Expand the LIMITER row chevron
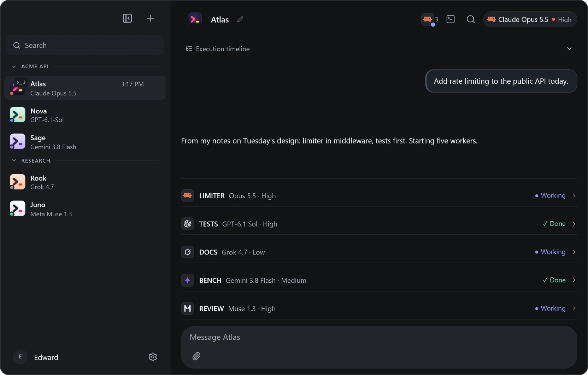The height and width of the screenshot is (375, 588). (574, 195)
